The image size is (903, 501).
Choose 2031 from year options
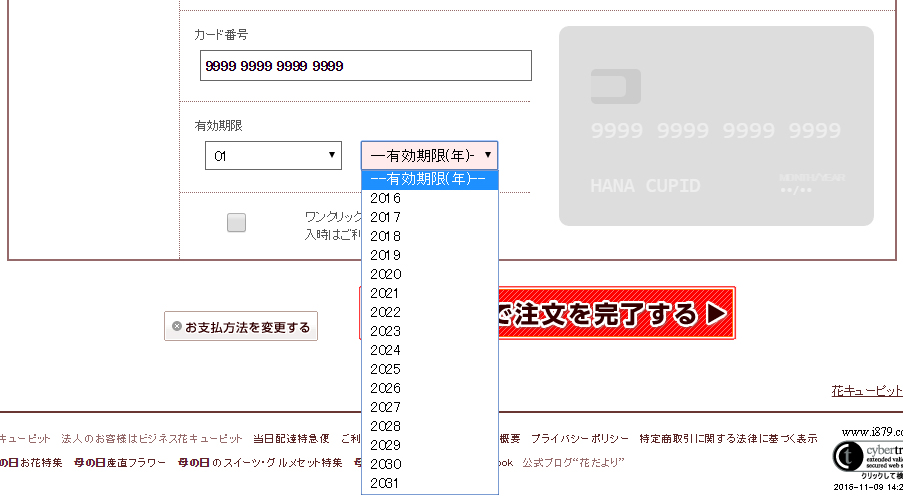[430, 483]
